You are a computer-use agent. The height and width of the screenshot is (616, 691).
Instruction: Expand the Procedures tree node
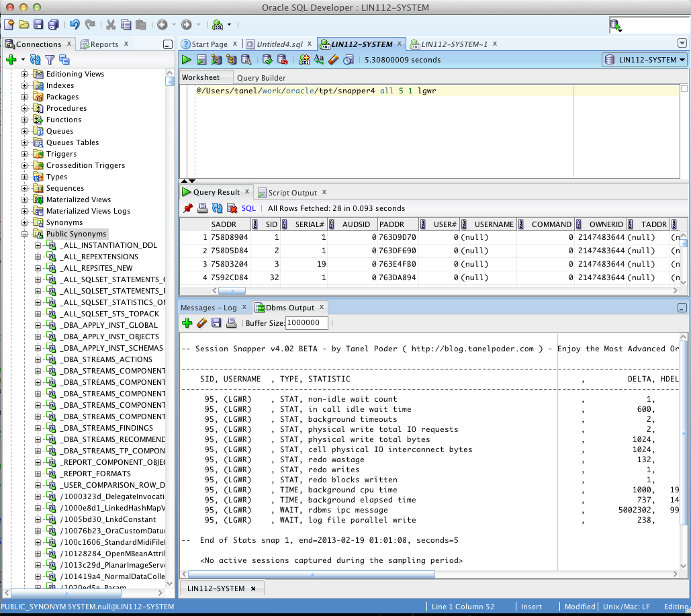[25, 108]
